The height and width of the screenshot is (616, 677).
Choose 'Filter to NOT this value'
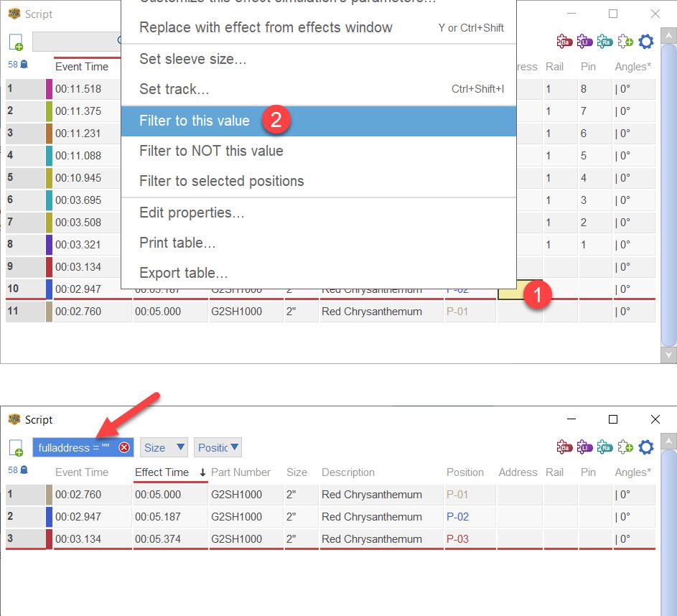pyautogui.click(x=211, y=151)
